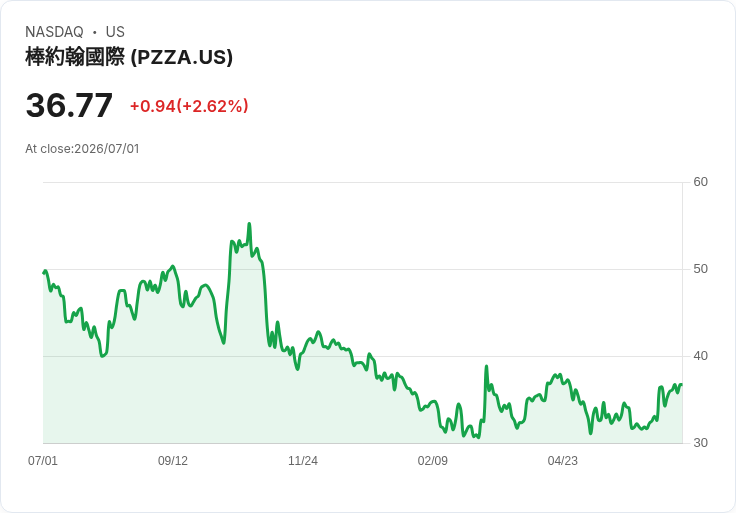Click the sharp spike peak after 02/09
This screenshot has height=513, width=736.
coord(486,366)
